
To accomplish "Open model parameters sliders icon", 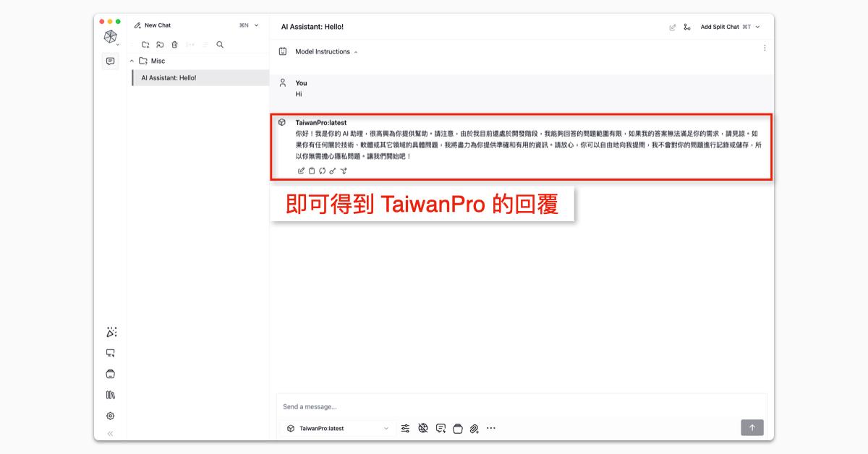I will [x=406, y=429].
